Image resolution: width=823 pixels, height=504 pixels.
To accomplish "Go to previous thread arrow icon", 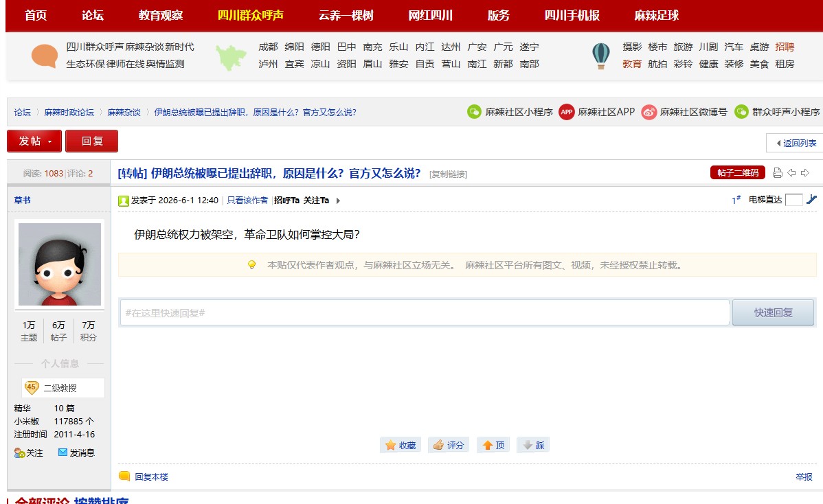I will (x=791, y=172).
